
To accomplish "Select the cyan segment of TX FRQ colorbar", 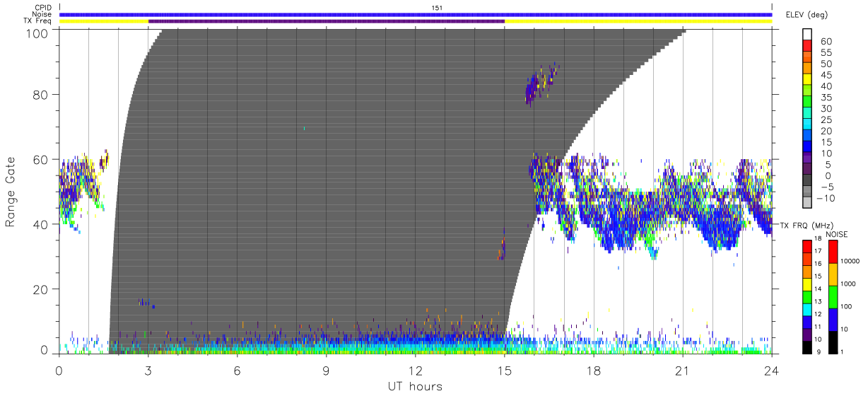I will (x=806, y=310).
